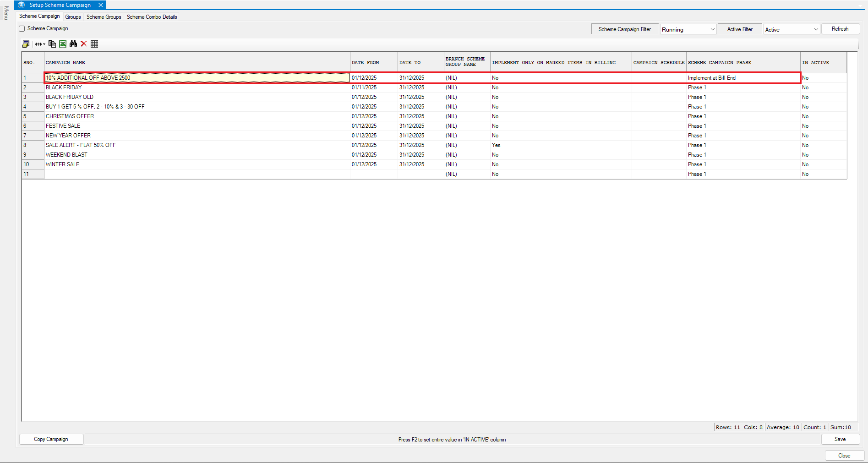Viewport: 868px width, 463px height.
Task: Select the CHRISTMAS OFFER campaign name cell
Action: click(x=197, y=116)
